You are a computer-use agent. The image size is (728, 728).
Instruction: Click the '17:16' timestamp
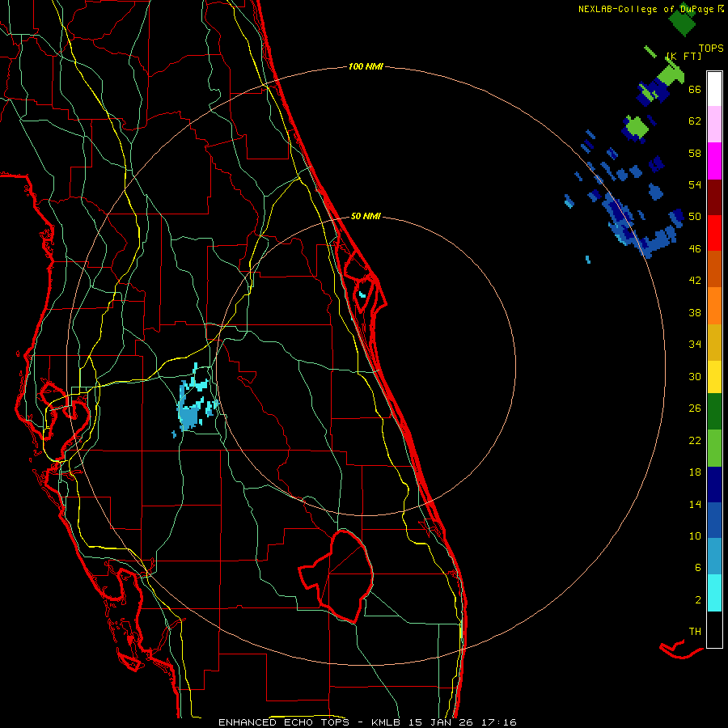click(x=499, y=722)
